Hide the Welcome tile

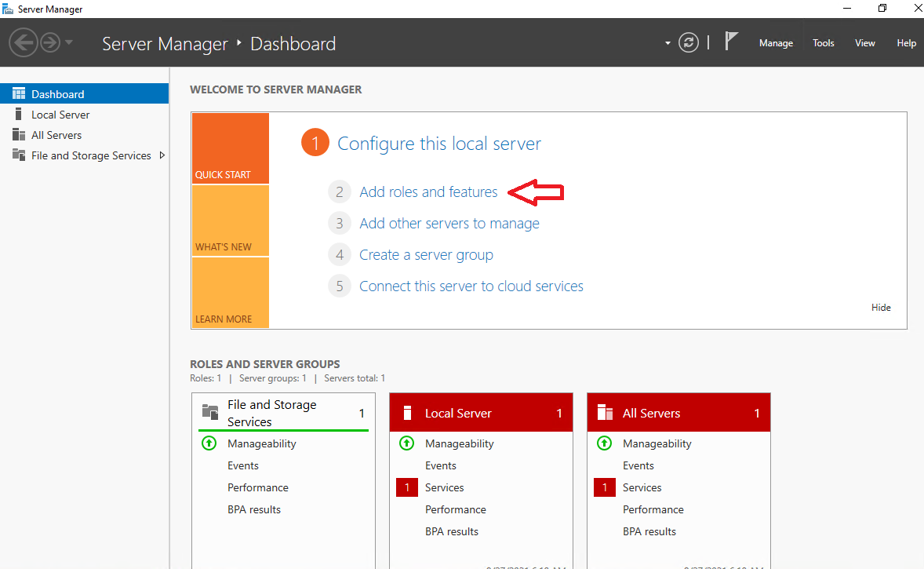coord(881,307)
